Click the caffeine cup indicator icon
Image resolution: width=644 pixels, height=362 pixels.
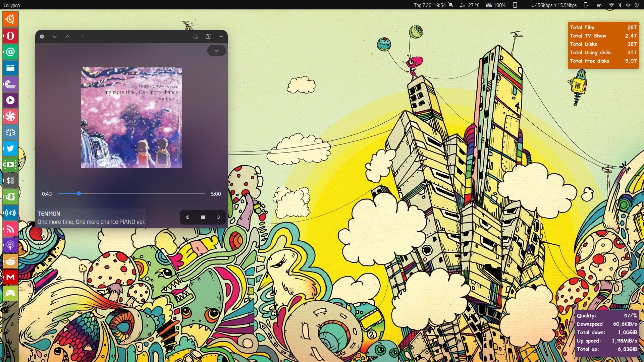tap(586, 5)
